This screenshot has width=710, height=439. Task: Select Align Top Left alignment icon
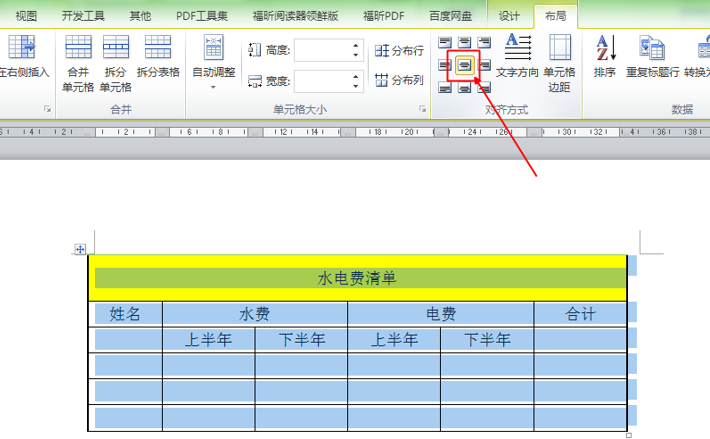[445, 43]
